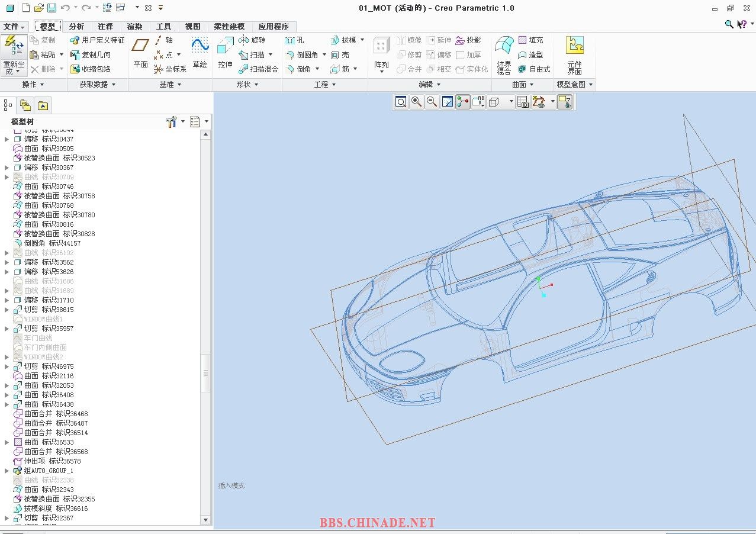
Task: Click the 旋转 (Revolve) tool
Action: click(252, 40)
